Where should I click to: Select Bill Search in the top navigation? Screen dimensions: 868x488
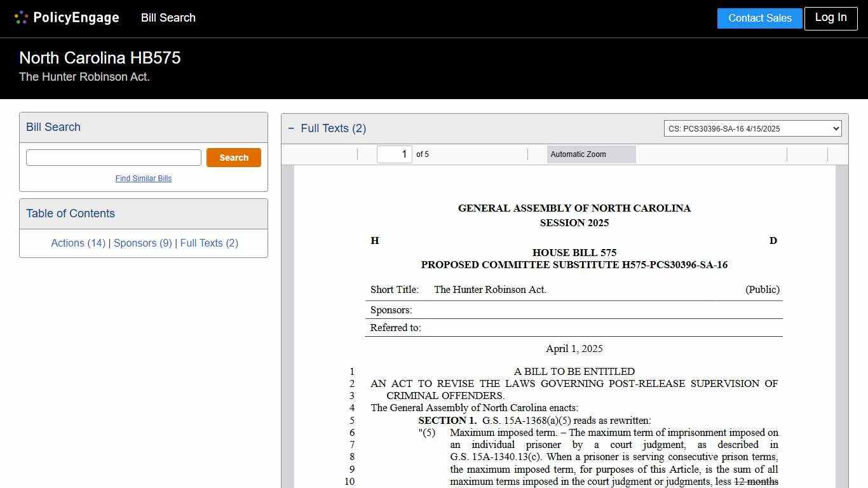168,18
